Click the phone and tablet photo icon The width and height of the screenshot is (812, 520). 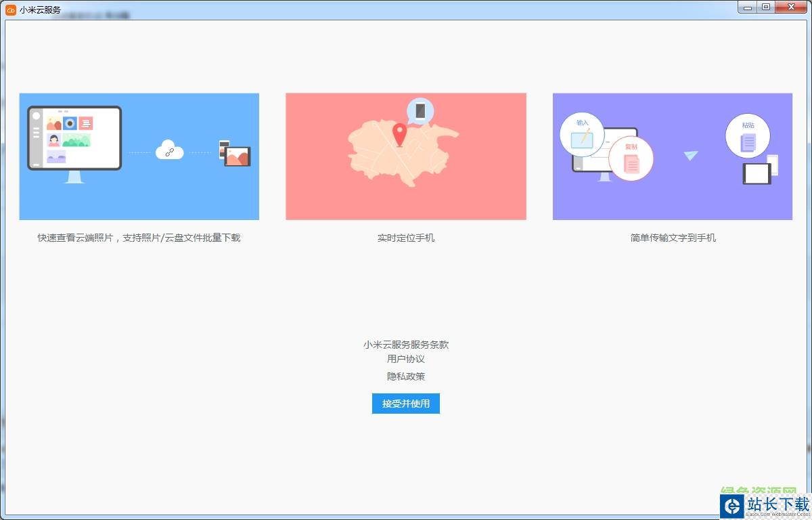tap(235, 154)
